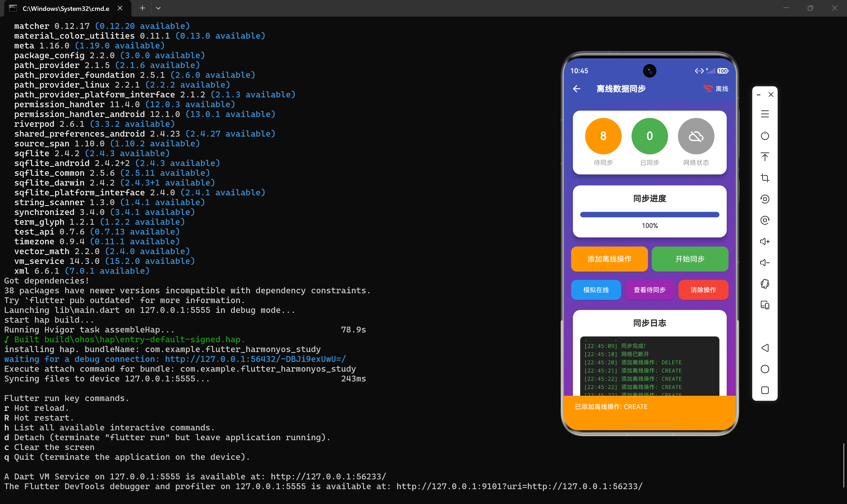
Task: Tap the back arrow in phone app
Action: (576, 89)
